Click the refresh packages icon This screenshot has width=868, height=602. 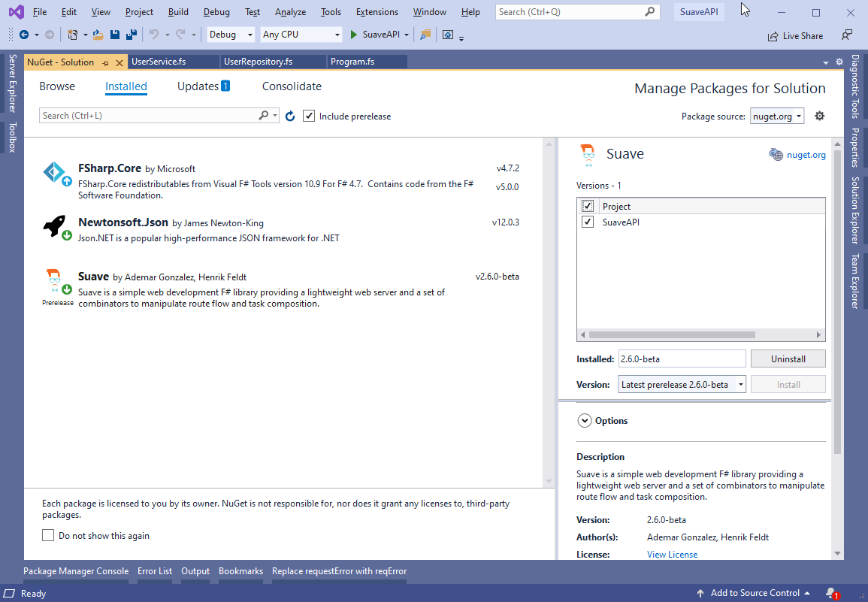pyautogui.click(x=290, y=116)
